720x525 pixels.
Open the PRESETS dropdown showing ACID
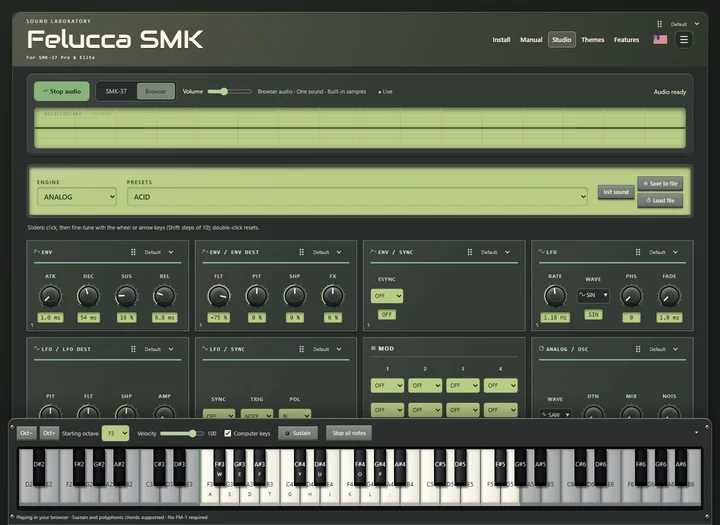click(x=357, y=197)
